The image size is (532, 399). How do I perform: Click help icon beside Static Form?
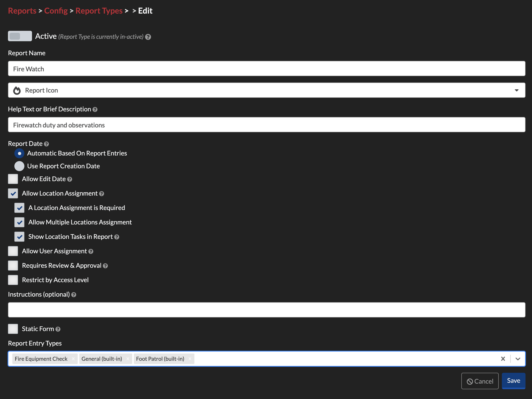click(x=58, y=329)
